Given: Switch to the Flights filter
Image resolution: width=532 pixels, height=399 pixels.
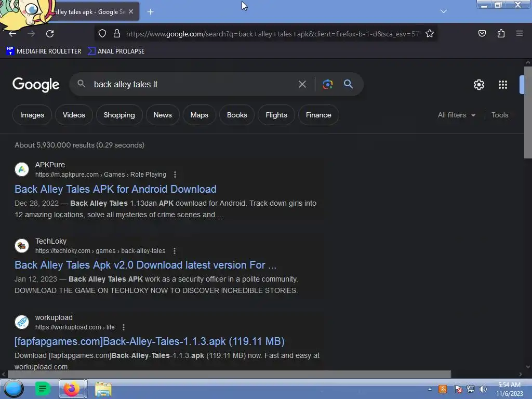Looking at the screenshot, I should [276, 115].
